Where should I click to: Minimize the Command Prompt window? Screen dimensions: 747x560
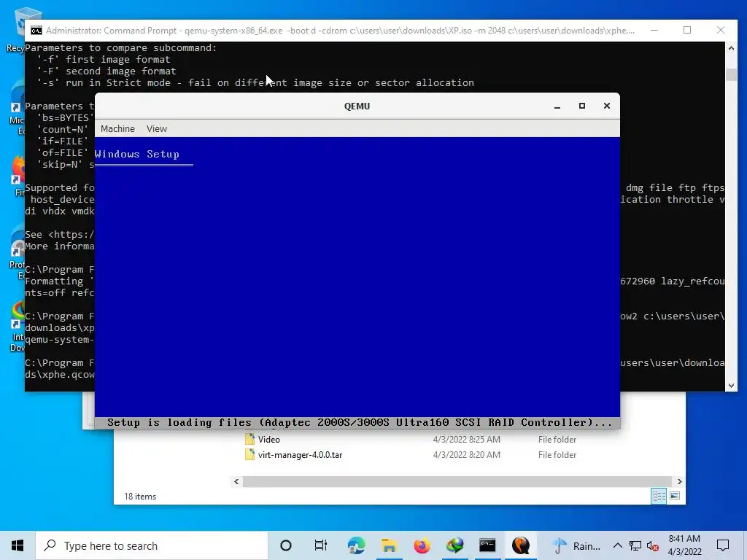[x=654, y=30]
